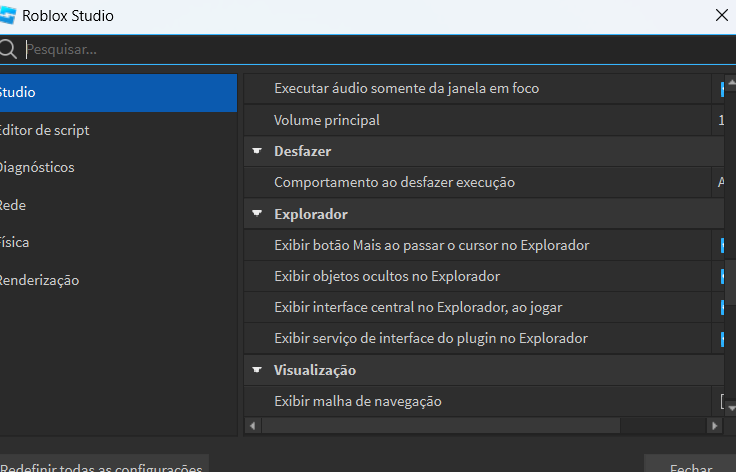Select Comportamento ao desfazer execução row
Viewport: 736px width, 472px height.
(483, 182)
